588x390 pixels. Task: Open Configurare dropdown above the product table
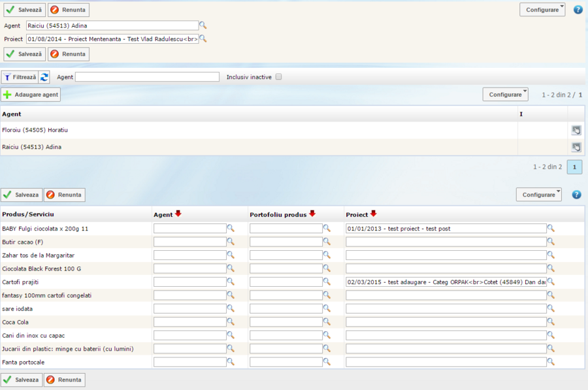[x=539, y=195]
